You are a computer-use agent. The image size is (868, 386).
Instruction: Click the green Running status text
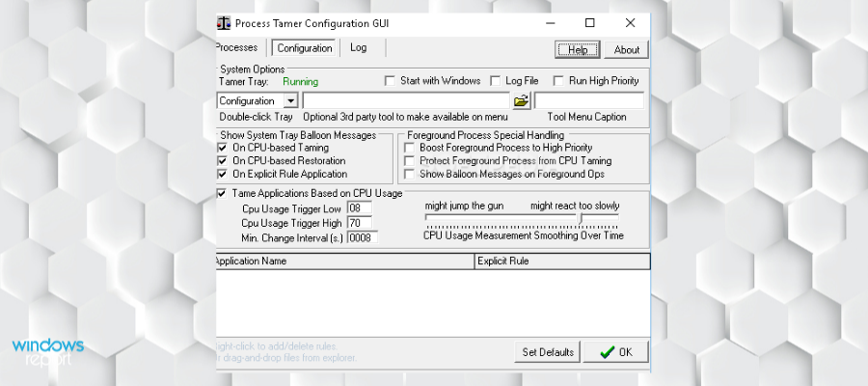click(x=301, y=81)
